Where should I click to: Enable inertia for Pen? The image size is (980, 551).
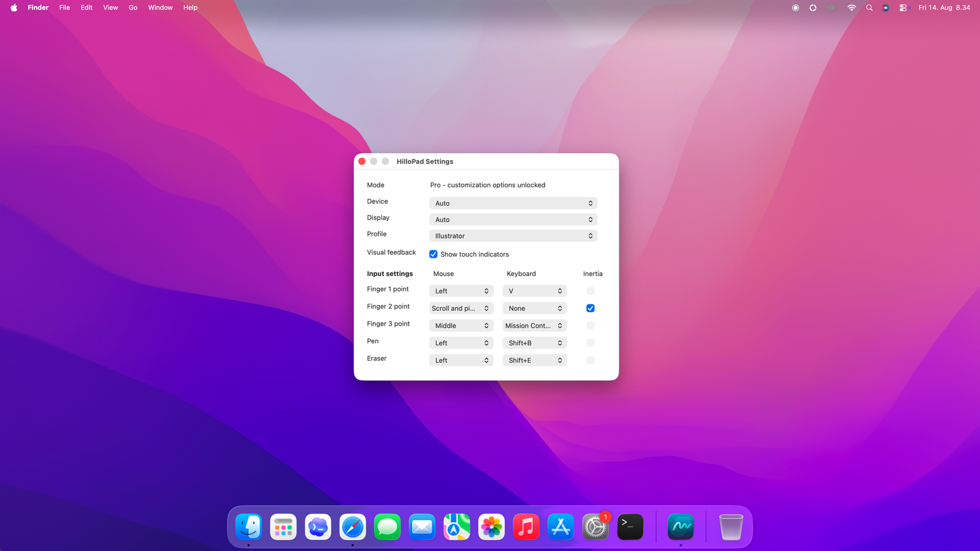tap(590, 343)
